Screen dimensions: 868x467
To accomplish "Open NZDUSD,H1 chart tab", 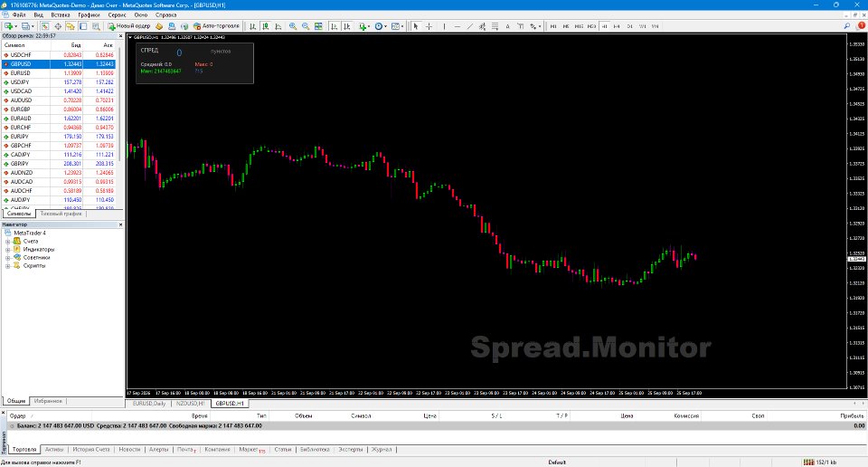I will 191,404.
